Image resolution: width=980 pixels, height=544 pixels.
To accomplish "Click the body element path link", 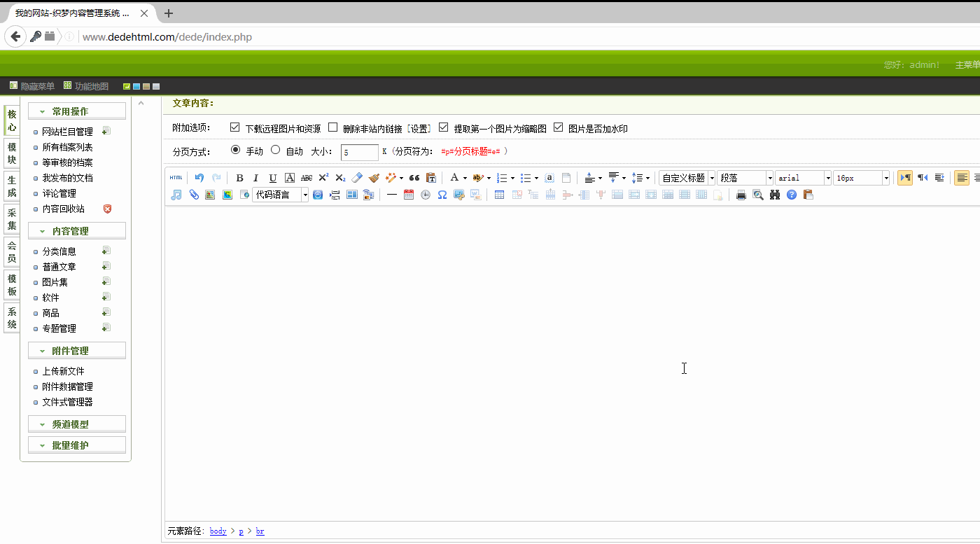I will (218, 531).
